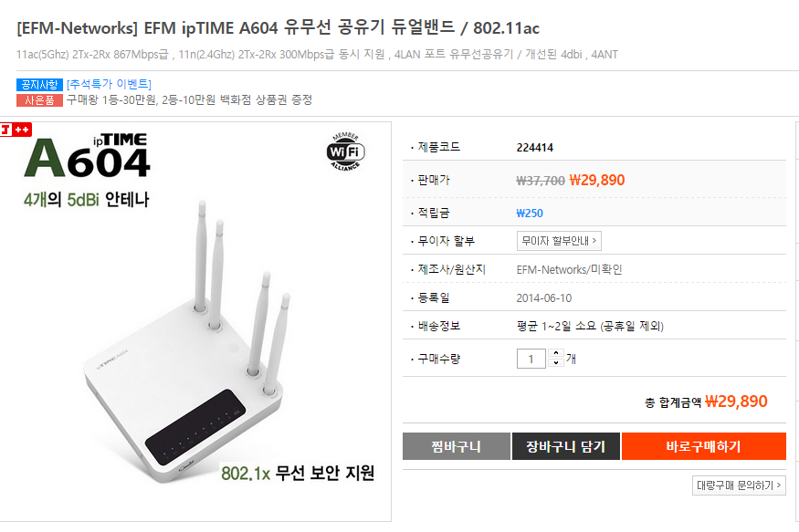Click the ipTIME A604 logo graphic
Screen dimensions: 799x532
coord(87,156)
